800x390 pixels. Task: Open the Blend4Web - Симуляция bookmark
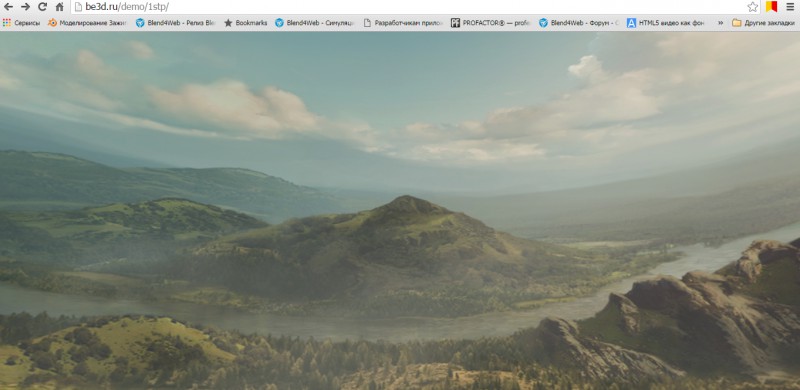(315, 23)
